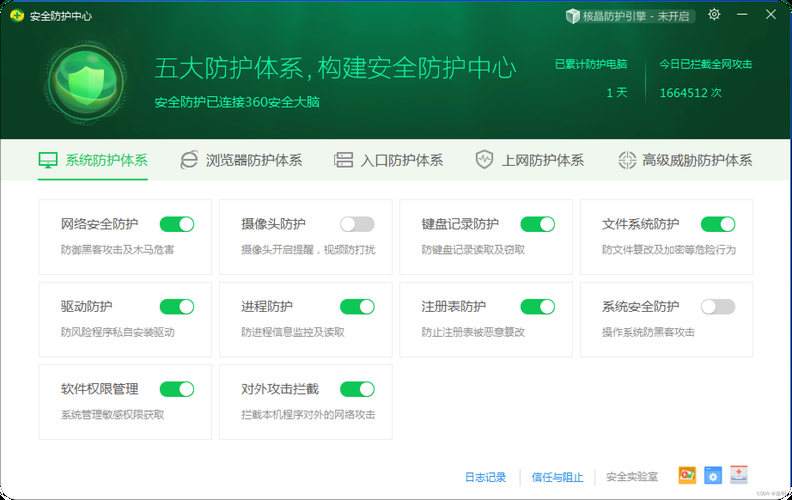This screenshot has height=500, width=792.
Task: Disable the 对外攻击拦截 toggle
Action: click(357, 389)
